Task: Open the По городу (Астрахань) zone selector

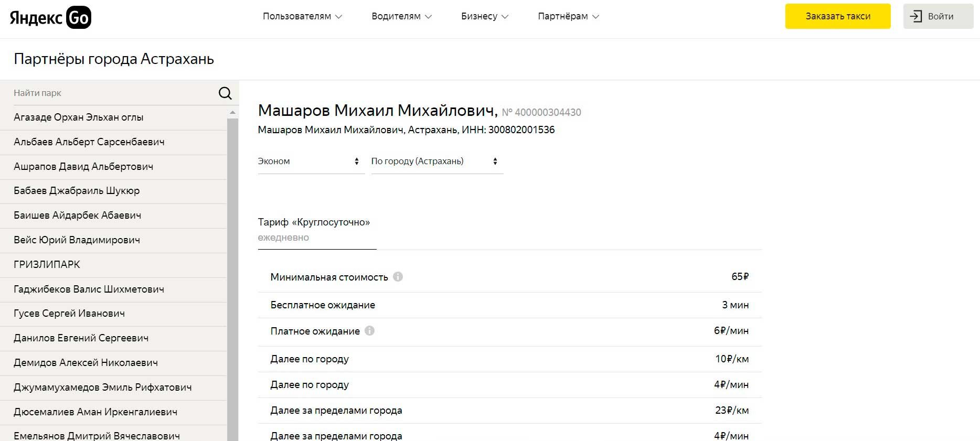Action: (x=434, y=162)
